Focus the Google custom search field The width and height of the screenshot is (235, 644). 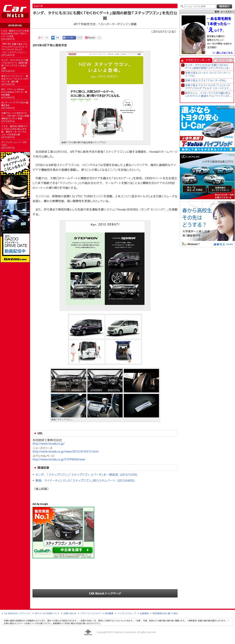tap(200, 6)
